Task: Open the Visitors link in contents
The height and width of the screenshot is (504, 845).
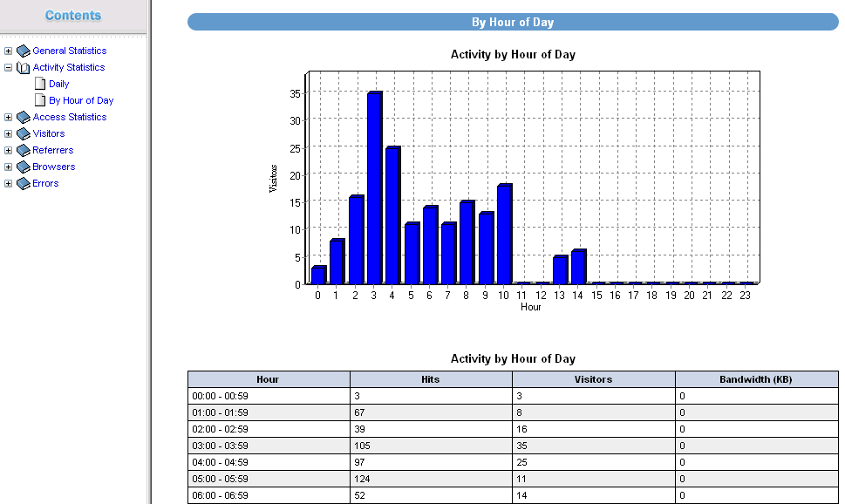Action: (x=49, y=133)
